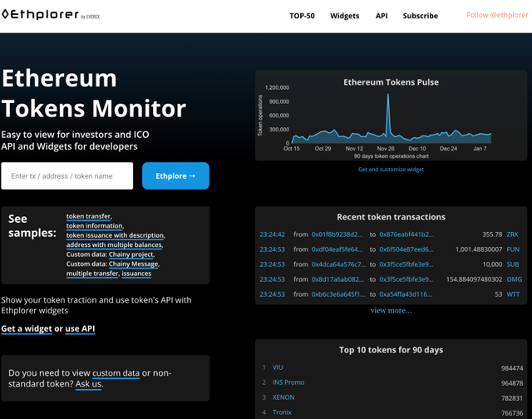Open recipient address 0x6f504e87eed6...
The height and width of the screenshot is (419, 532).
406,249
